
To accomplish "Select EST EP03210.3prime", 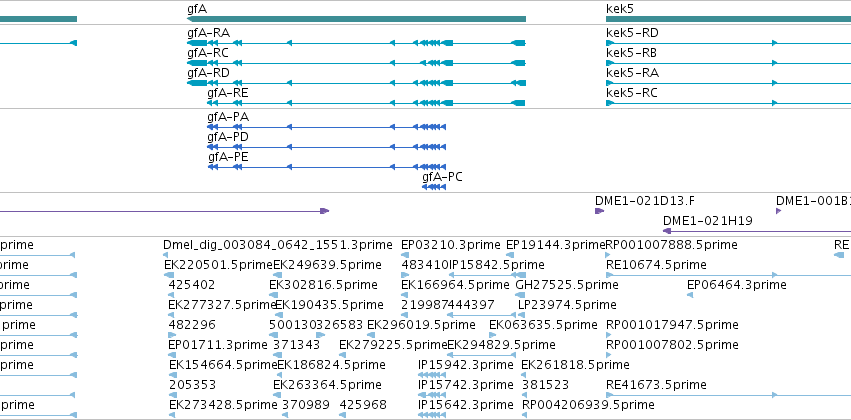I will (x=450, y=245).
